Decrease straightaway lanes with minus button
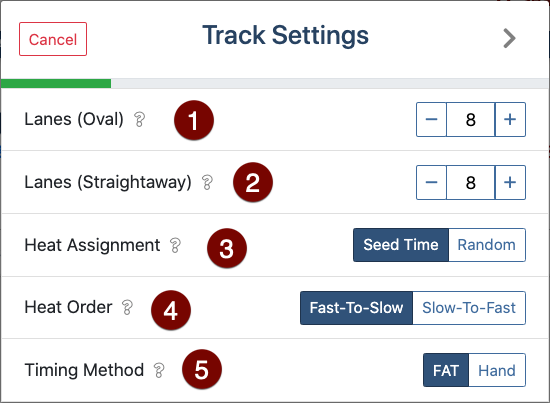The height and width of the screenshot is (403, 550). point(431,182)
